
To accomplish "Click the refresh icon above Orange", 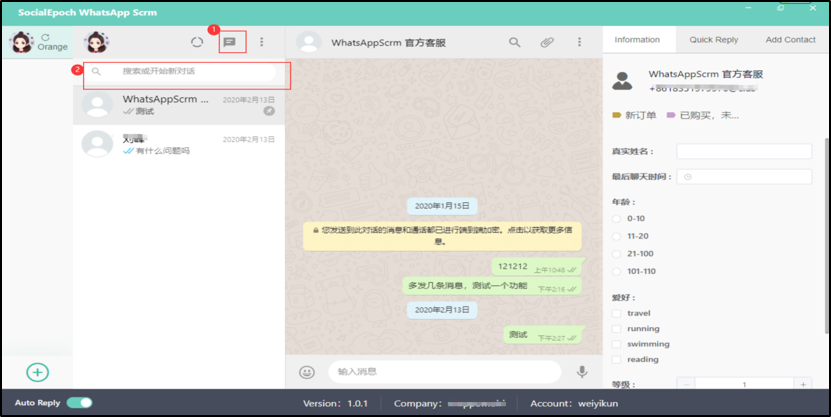I will (x=46, y=37).
